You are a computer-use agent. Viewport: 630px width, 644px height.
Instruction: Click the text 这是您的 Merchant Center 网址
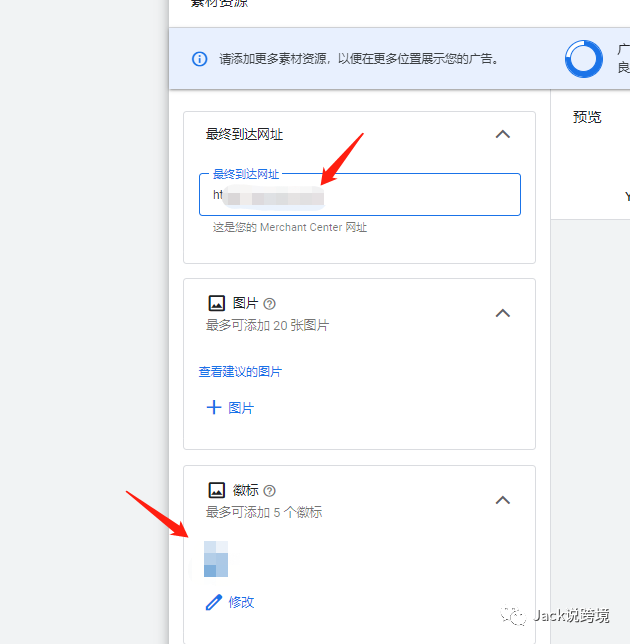pos(290,227)
